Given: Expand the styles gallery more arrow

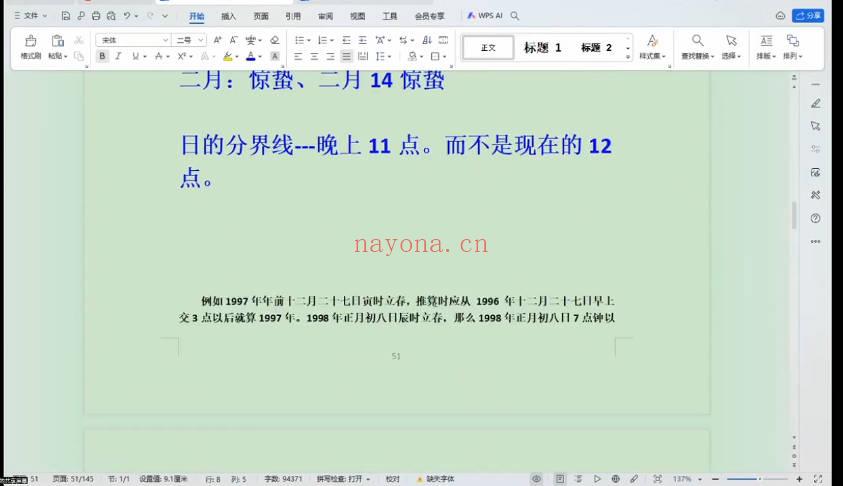Looking at the screenshot, I should pos(627,57).
